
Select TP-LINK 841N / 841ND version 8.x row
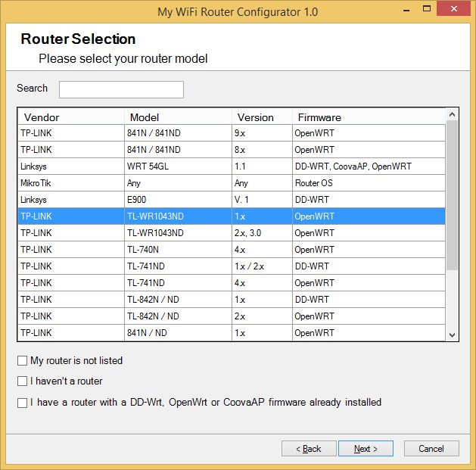[232, 150]
